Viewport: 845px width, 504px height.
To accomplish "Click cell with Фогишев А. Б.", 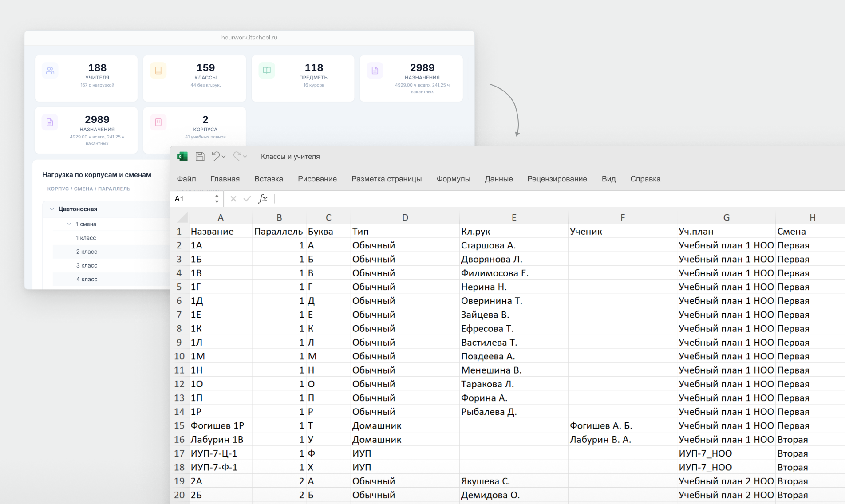I will (x=622, y=425).
